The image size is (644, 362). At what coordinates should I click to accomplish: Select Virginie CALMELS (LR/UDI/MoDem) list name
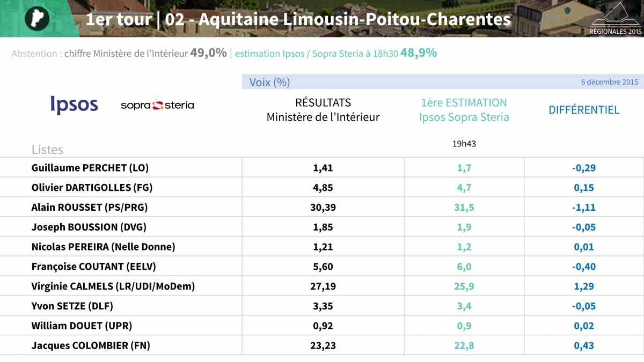coord(113,286)
